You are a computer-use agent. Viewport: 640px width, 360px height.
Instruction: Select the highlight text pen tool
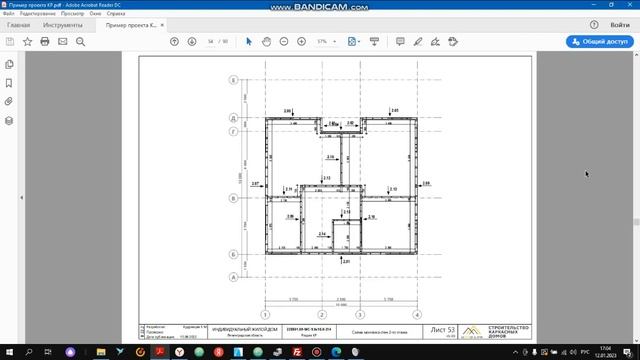click(x=418, y=42)
